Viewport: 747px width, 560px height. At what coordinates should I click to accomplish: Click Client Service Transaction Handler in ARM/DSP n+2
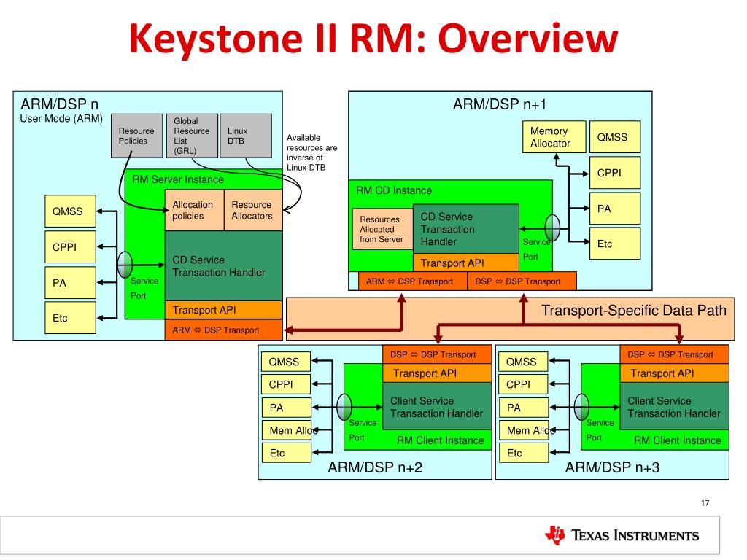[437, 407]
